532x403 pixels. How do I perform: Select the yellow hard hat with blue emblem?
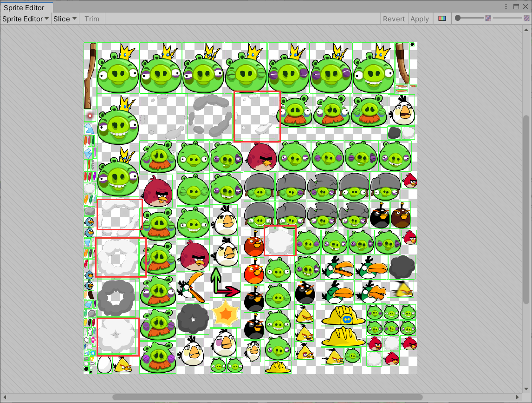[x=343, y=315]
